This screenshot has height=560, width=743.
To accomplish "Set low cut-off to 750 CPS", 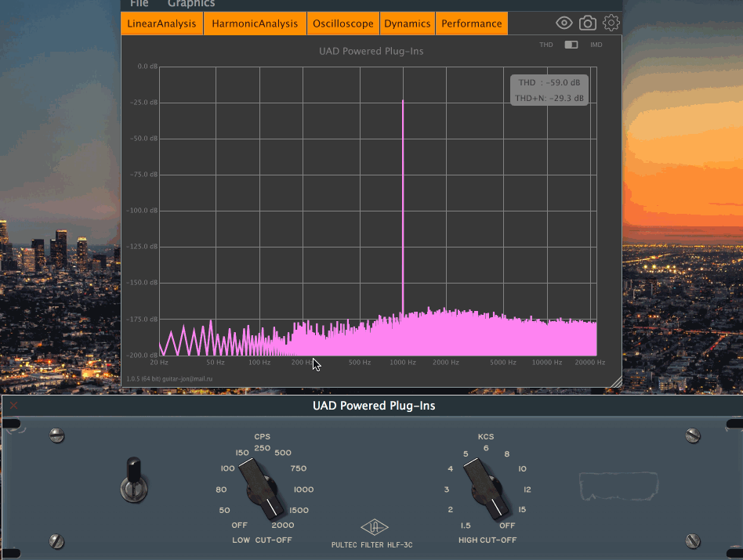I will (x=299, y=468).
